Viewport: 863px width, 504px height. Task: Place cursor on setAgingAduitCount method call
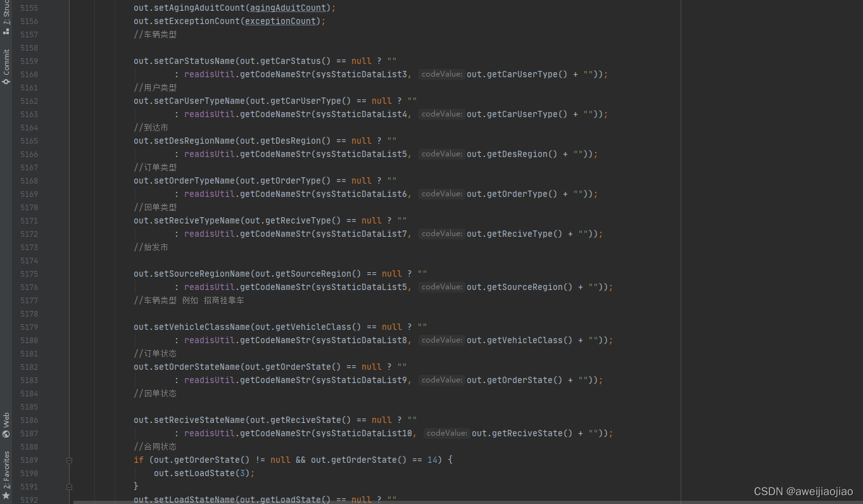(x=199, y=8)
